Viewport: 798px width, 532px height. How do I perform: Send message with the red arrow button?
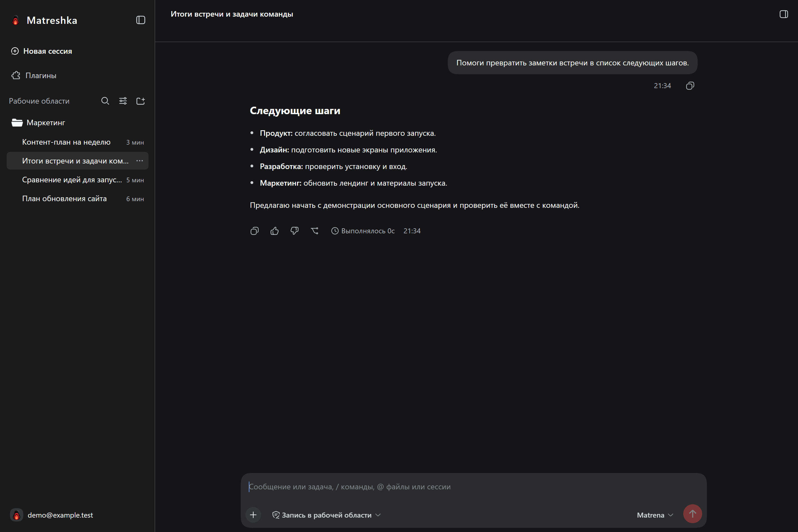click(x=692, y=514)
